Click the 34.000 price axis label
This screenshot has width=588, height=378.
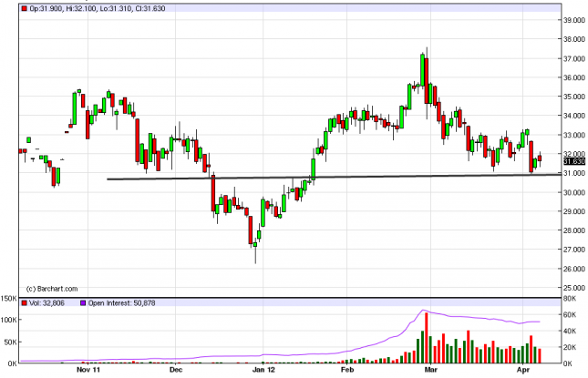tap(573, 116)
